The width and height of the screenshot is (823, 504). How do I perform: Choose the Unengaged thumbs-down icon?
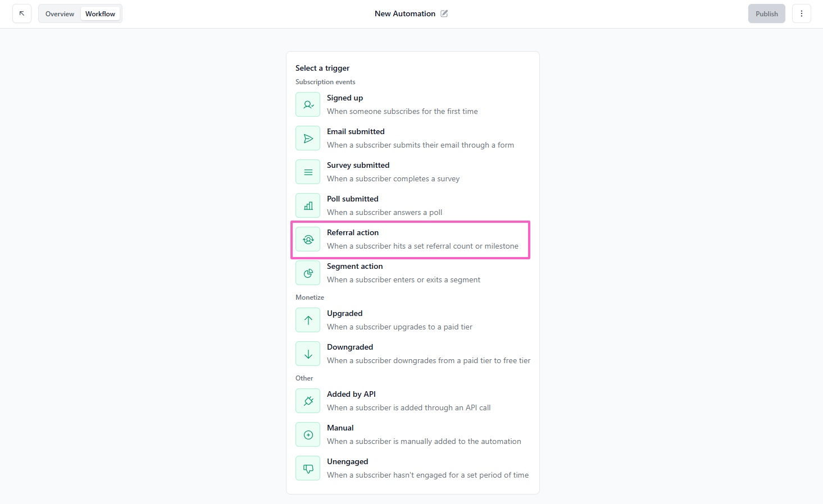click(308, 468)
